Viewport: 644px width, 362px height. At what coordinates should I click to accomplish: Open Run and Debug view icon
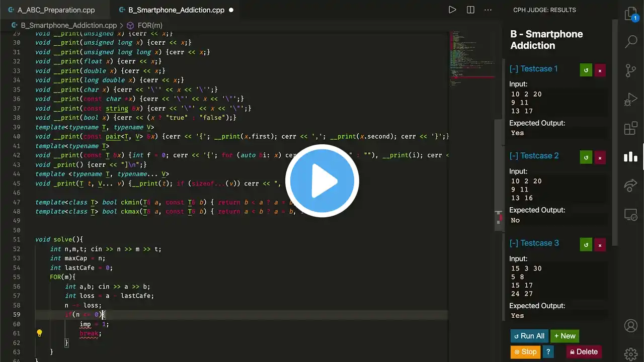[x=630, y=99]
